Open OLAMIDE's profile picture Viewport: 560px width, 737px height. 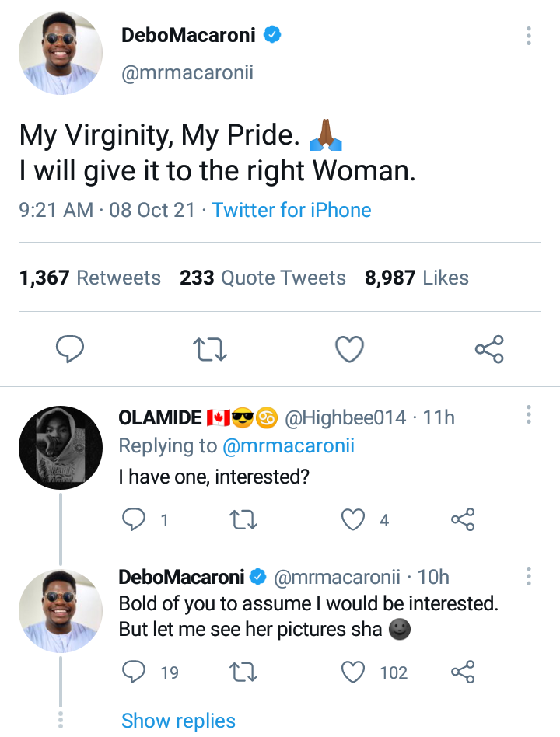pos(60,448)
